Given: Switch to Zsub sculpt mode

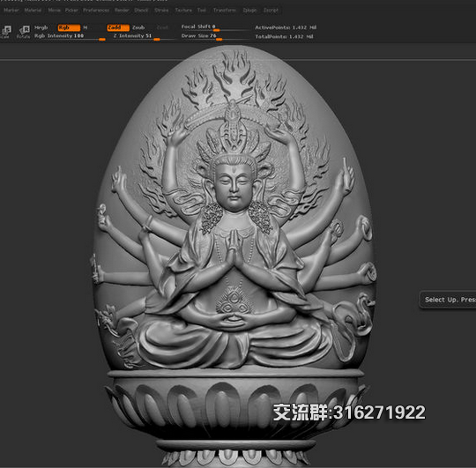Looking at the screenshot, I should 138,27.
